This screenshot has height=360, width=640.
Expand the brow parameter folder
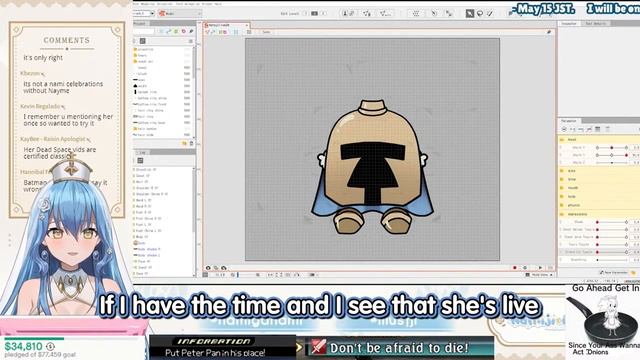point(562,179)
